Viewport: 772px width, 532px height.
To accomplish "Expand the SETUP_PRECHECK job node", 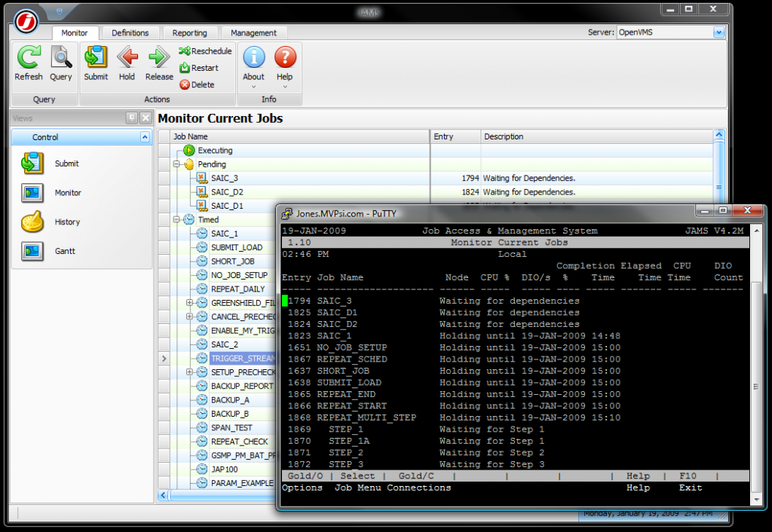I will point(189,372).
